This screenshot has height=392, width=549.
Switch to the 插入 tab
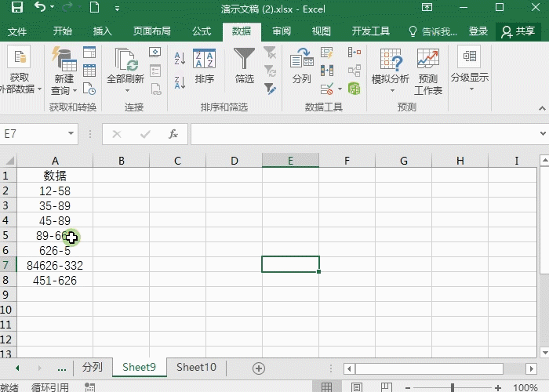pyautogui.click(x=102, y=31)
